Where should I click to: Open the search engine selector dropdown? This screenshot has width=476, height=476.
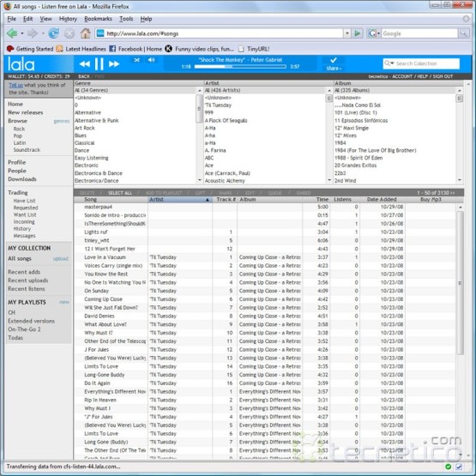374,33
